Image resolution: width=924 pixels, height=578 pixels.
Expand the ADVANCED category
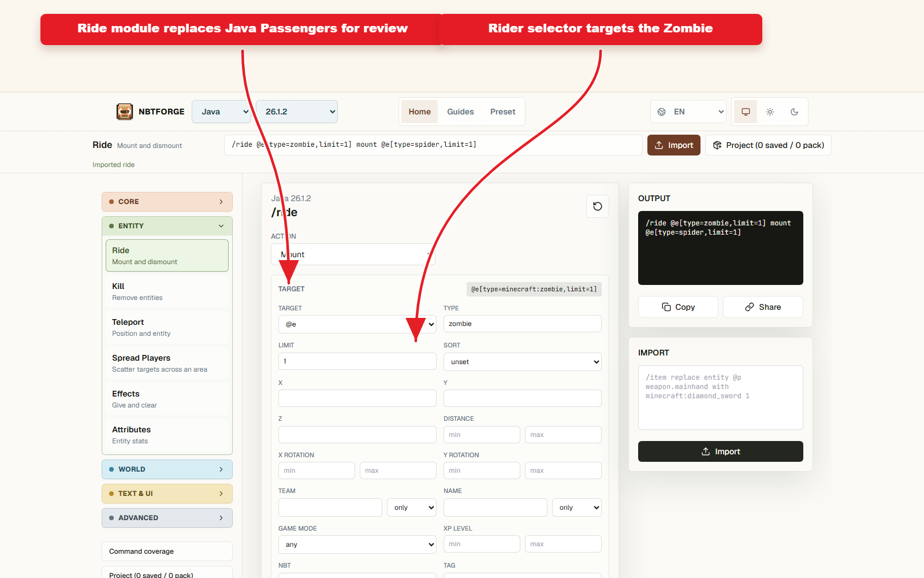pos(167,518)
